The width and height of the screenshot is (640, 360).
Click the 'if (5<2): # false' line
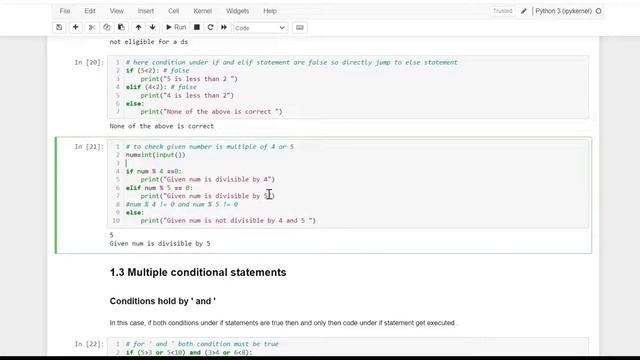point(158,71)
